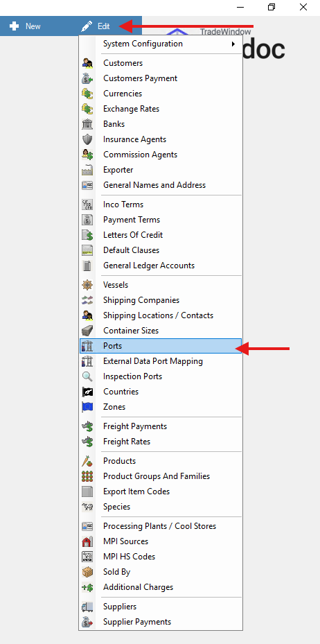
Task: Click the Insurance Agents shield icon
Action: 87,139
